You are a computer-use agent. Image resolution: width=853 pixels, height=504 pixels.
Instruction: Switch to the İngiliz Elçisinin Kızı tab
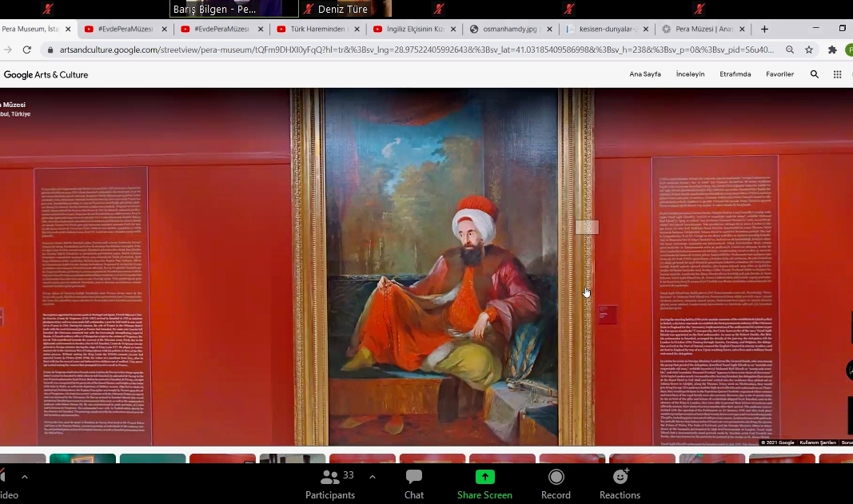point(414,29)
